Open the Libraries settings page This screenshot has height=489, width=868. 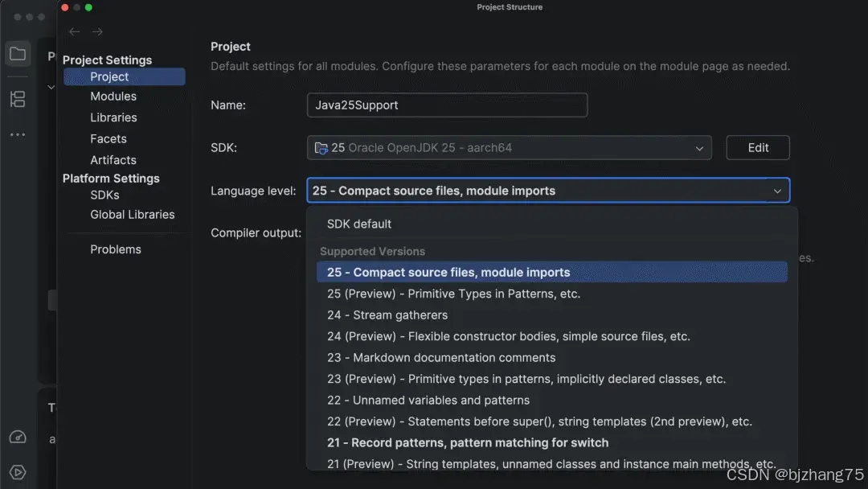pyautogui.click(x=113, y=117)
